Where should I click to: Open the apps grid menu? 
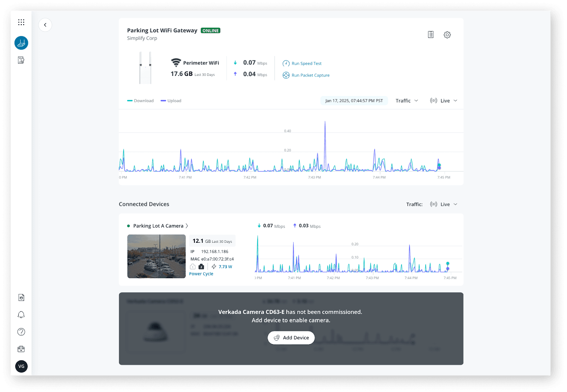tap(21, 22)
